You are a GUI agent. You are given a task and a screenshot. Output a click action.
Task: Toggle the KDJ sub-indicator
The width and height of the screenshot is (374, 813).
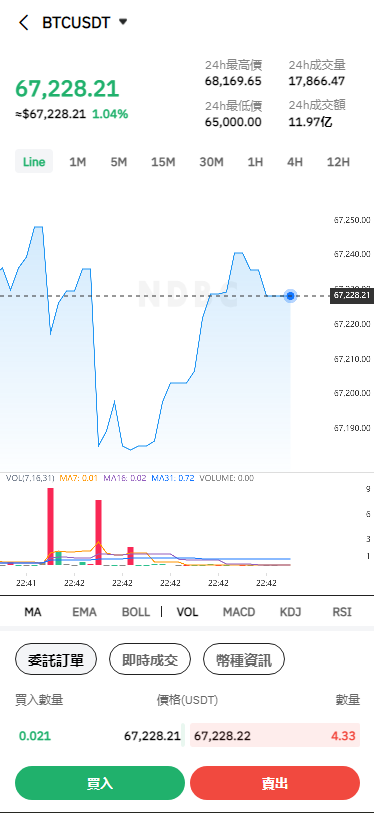pyautogui.click(x=290, y=612)
